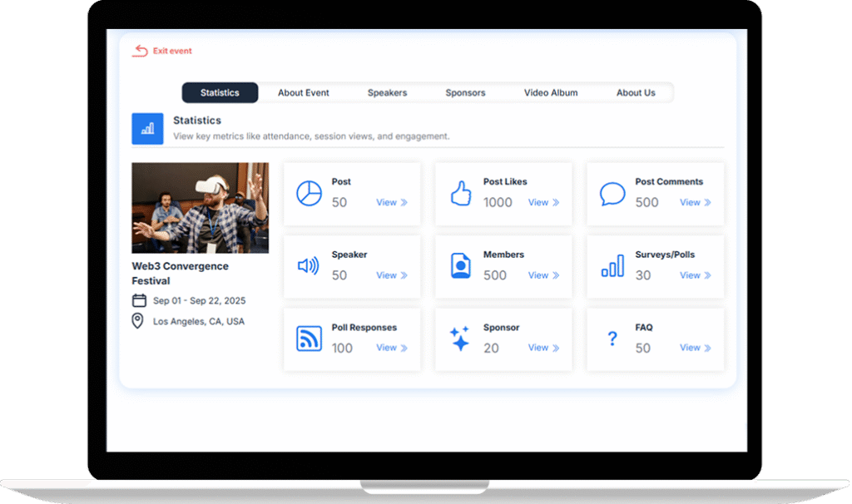The width and height of the screenshot is (852, 504).
Task: Click the Post Comments speech bubble icon
Action: point(612,194)
